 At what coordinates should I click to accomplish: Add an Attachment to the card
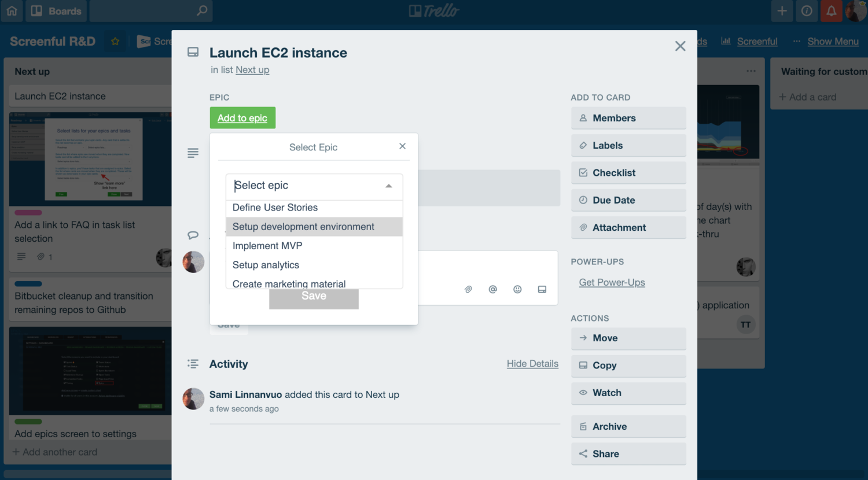(x=628, y=228)
